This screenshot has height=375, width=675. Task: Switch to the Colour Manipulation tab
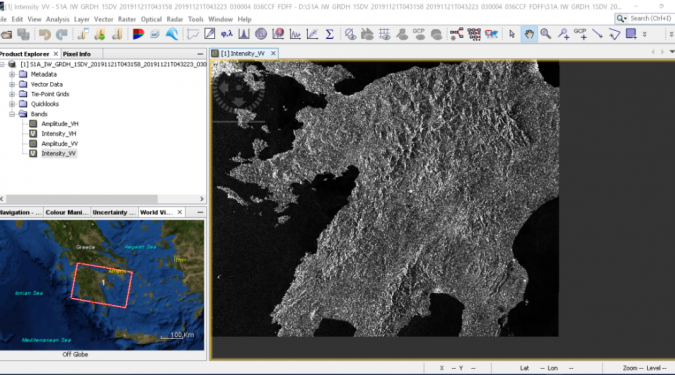67,212
